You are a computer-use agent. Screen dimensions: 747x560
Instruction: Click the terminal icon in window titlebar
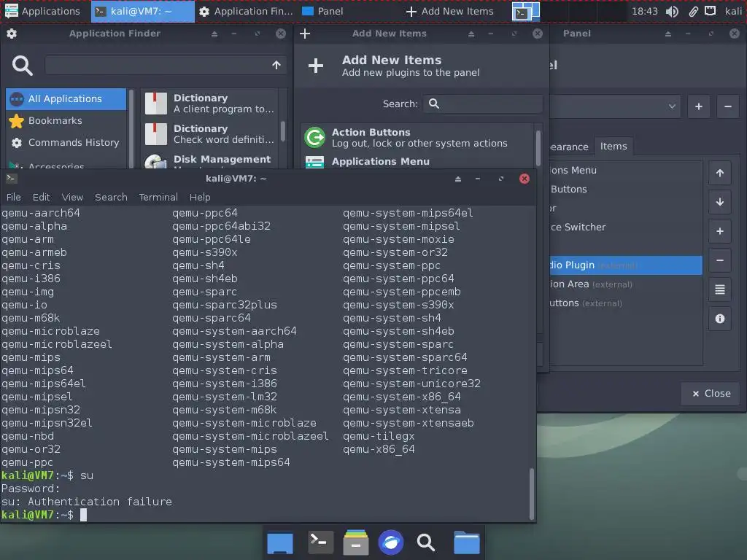pos(12,179)
